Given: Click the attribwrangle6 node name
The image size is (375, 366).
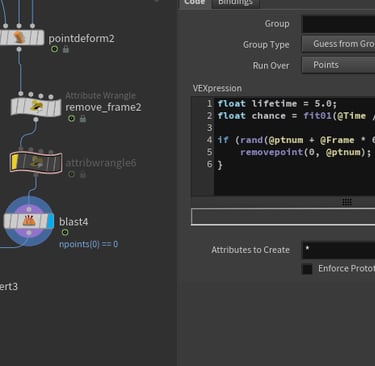Looking at the screenshot, I should coord(101,163).
